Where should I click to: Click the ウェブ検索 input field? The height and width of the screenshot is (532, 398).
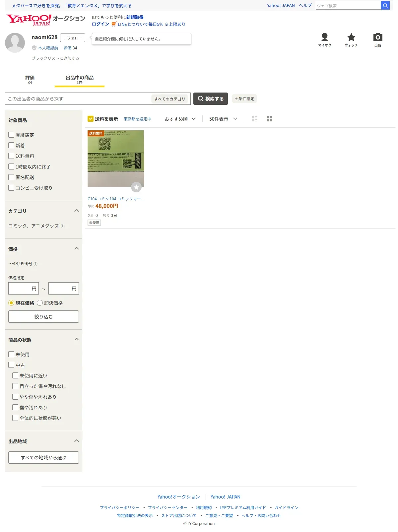[x=348, y=6]
